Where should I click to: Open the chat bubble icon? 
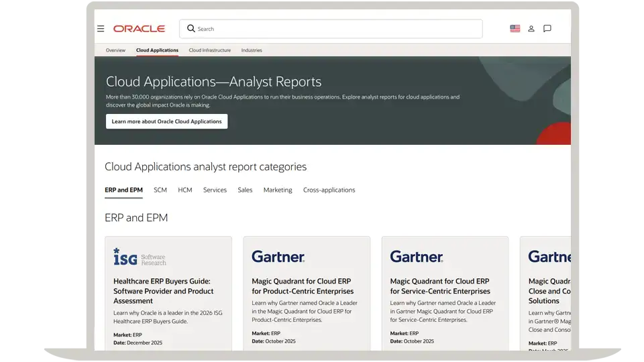(x=547, y=28)
